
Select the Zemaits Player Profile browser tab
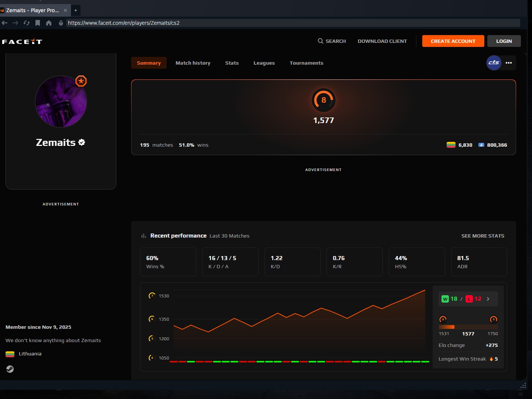pyautogui.click(x=33, y=10)
